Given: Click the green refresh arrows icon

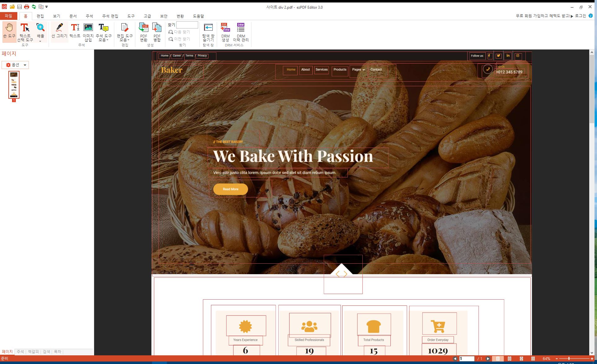Looking at the screenshot, I should point(34,7).
